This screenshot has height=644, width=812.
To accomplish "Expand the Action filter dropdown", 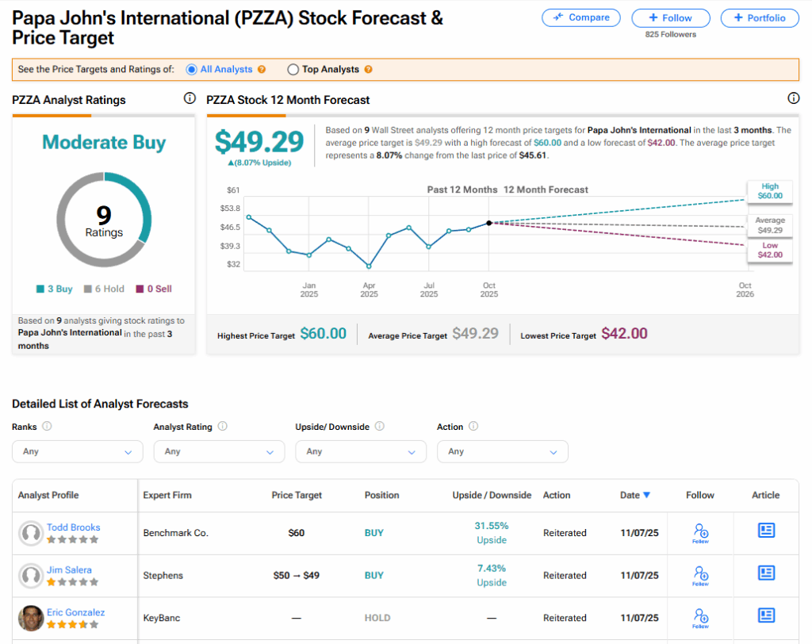I will 502,451.
